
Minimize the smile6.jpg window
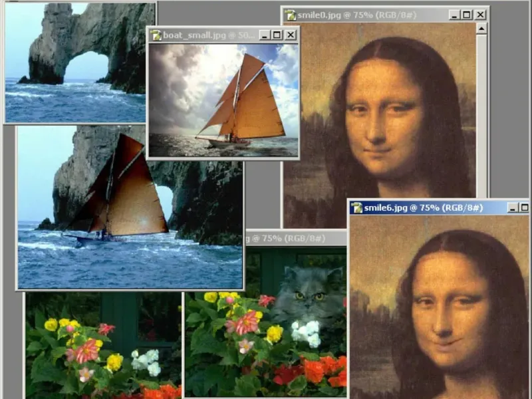513,207
